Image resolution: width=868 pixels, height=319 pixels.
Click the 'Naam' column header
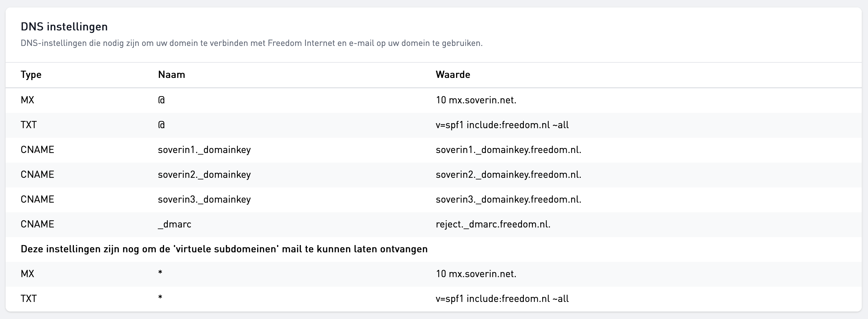coord(172,74)
